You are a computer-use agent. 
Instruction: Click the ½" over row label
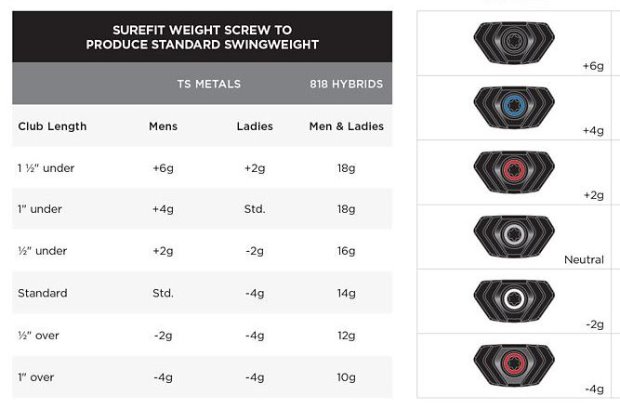[x=39, y=335]
